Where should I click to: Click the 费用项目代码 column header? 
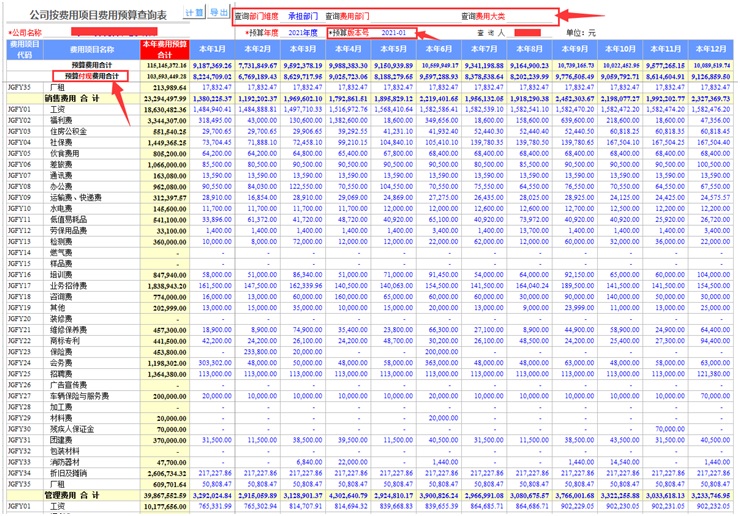tap(25, 49)
